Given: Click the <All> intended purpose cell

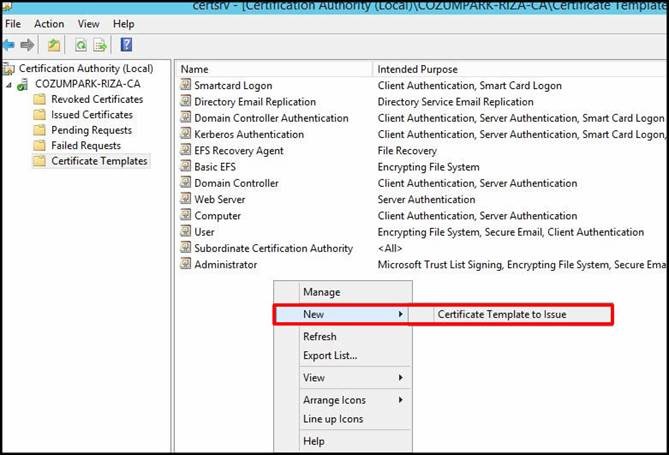Looking at the screenshot, I should point(390,248).
